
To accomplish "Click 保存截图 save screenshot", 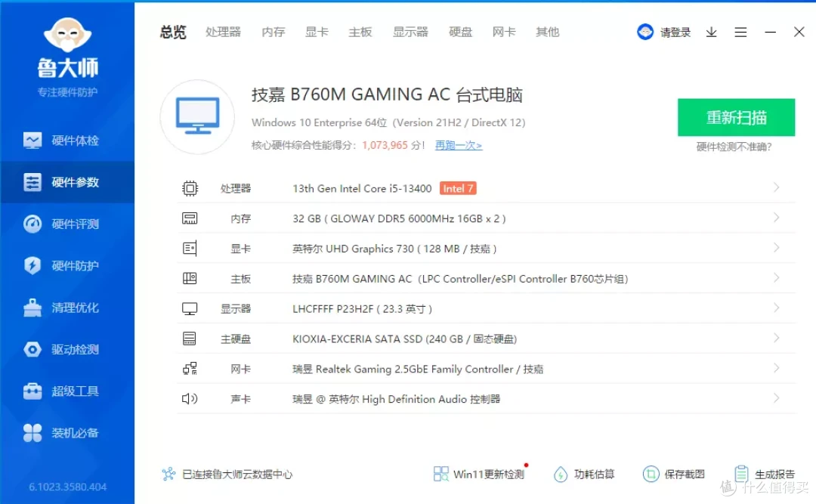I will tap(673, 474).
